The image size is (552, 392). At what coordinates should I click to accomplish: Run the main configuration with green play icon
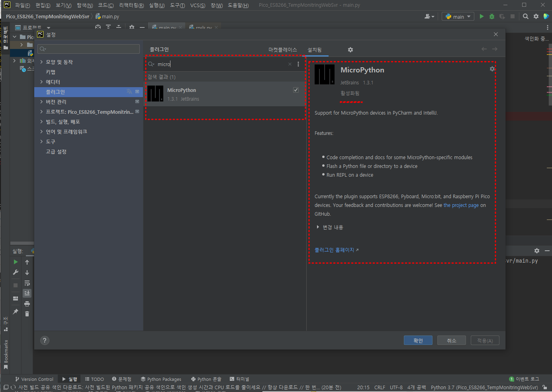pyautogui.click(x=482, y=16)
